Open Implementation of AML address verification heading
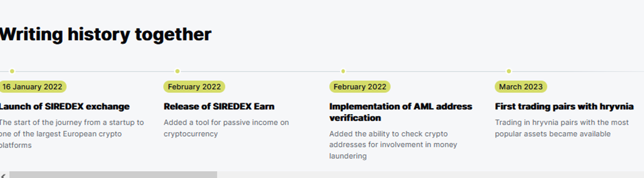This screenshot has width=644, height=178. [x=401, y=112]
